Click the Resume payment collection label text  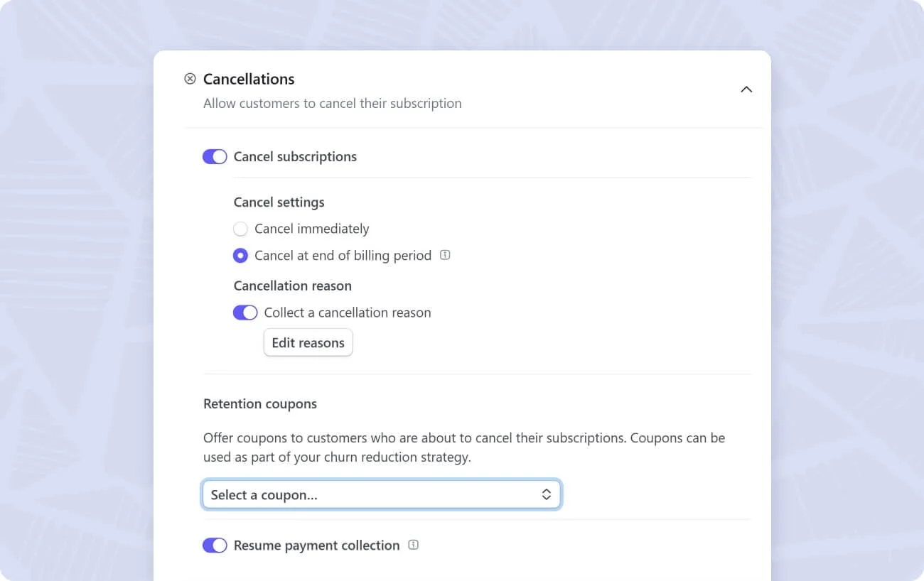pyautogui.click(x=316, y=545)
